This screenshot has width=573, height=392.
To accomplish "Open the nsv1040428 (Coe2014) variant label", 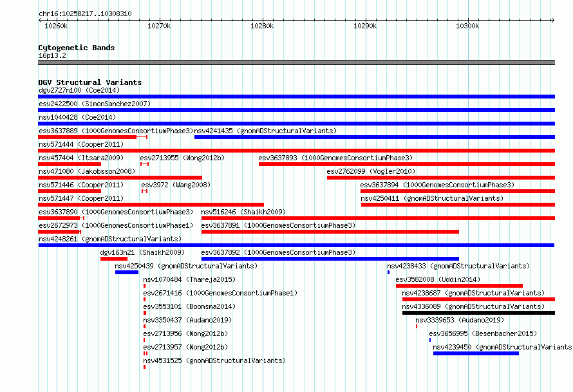I will 77,117.
